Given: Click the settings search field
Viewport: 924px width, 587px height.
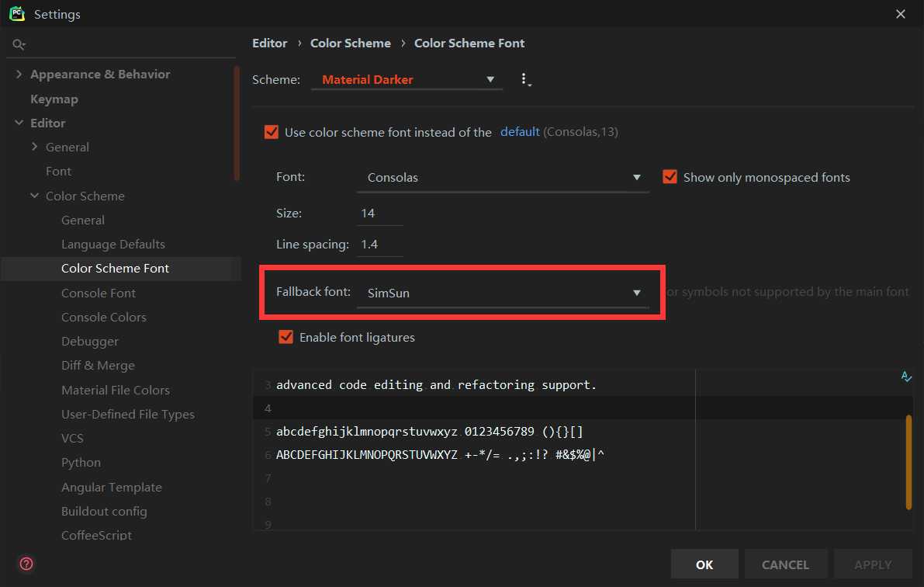Looking at the screenshot, I should coord(121,44).
